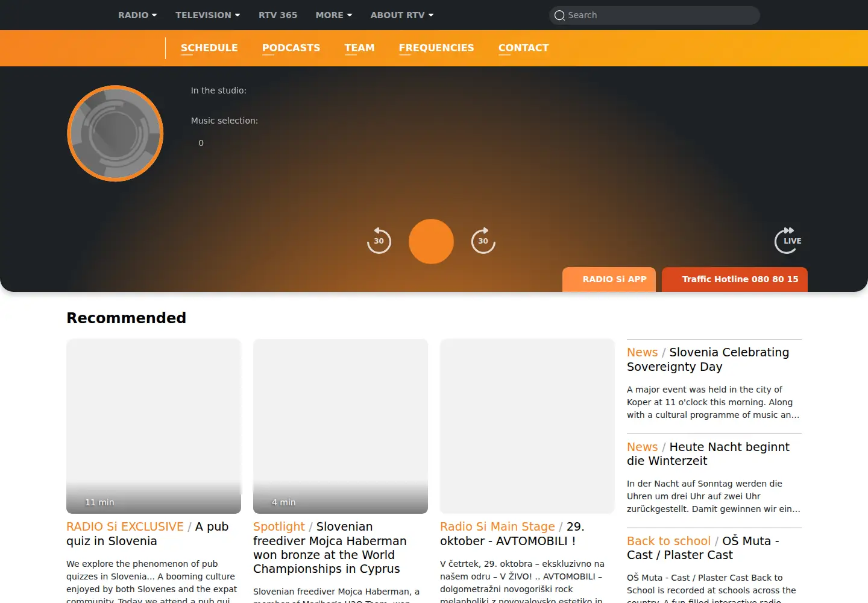Open the '29. oktober - AVTOMOBILI !' headline
868x603 pixels.
click(x=512, y=534)
